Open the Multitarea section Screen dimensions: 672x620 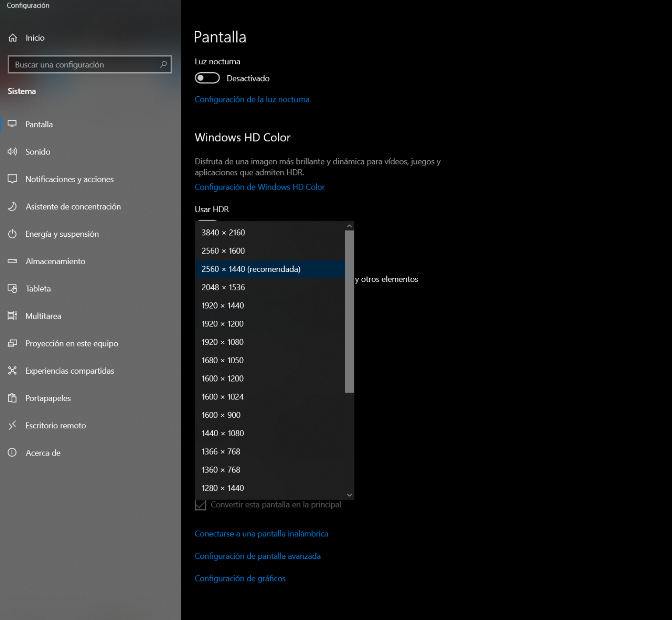91,316
